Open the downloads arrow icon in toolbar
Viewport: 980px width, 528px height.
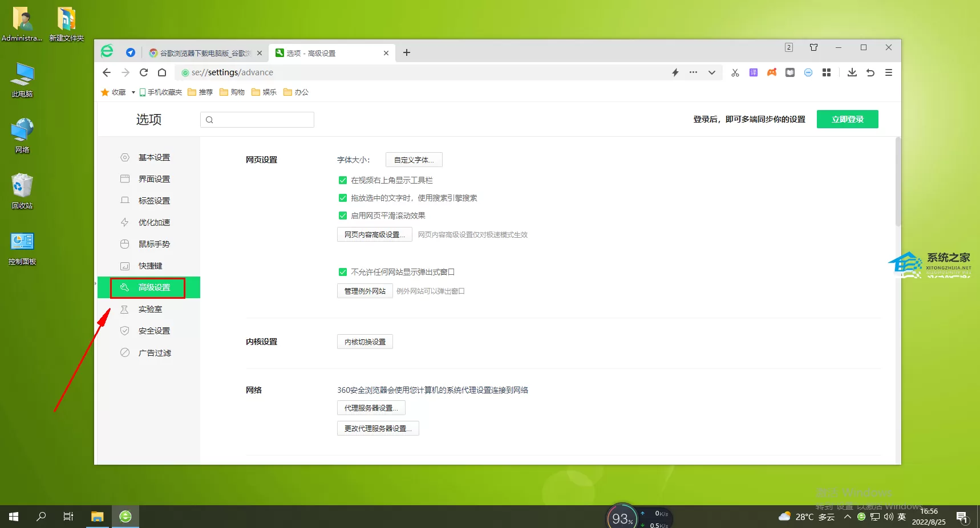[x=852, y=72]
